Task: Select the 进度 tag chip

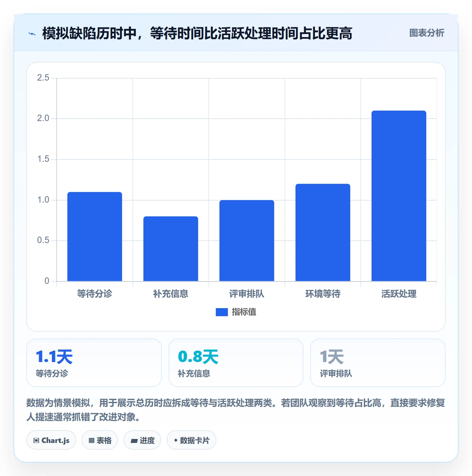Action: 143,440
